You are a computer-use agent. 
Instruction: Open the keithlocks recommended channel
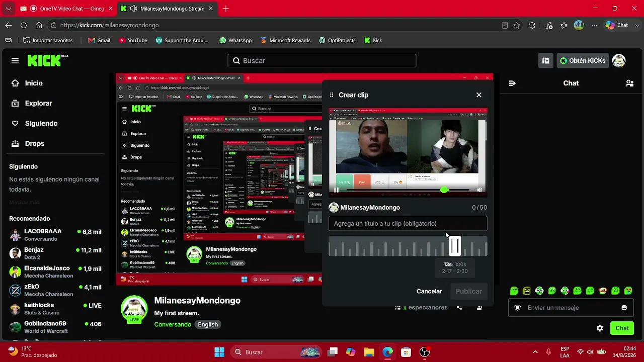click(55, 309)
